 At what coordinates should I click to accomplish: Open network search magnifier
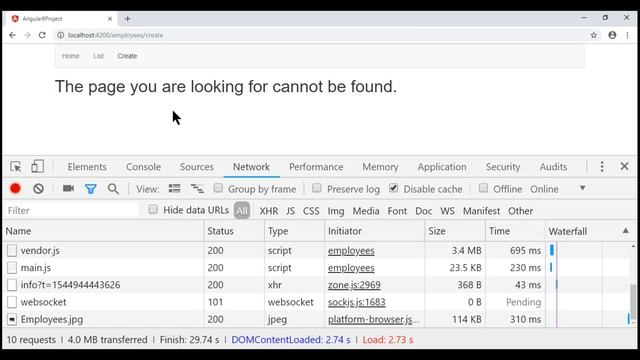pos(113,189)
